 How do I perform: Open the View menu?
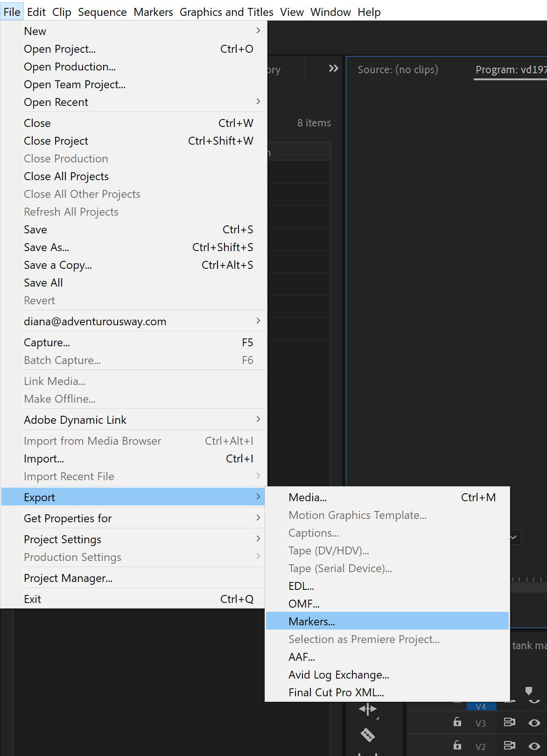coord(292,12)
